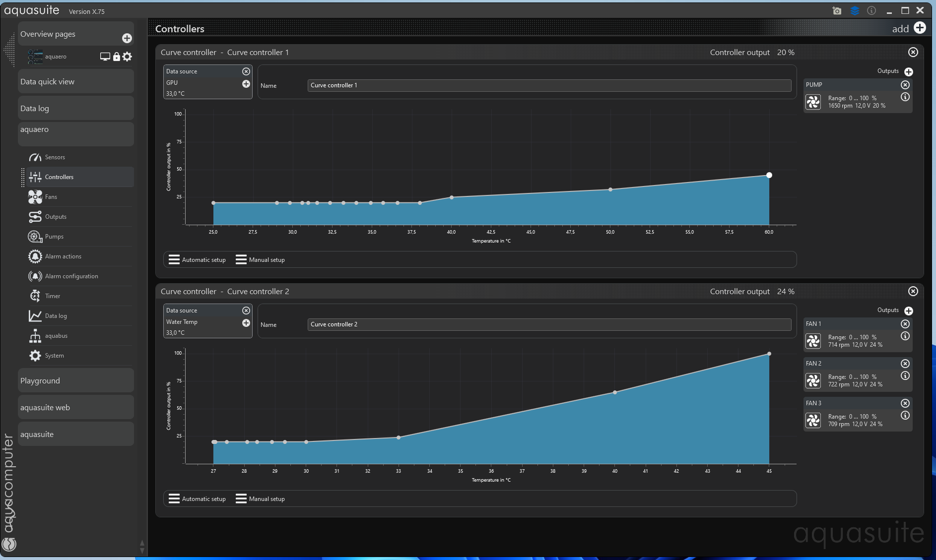Viewport: 936px width, 560px height.
Task: Show FAN 1 output info
Action: (905, 336)
